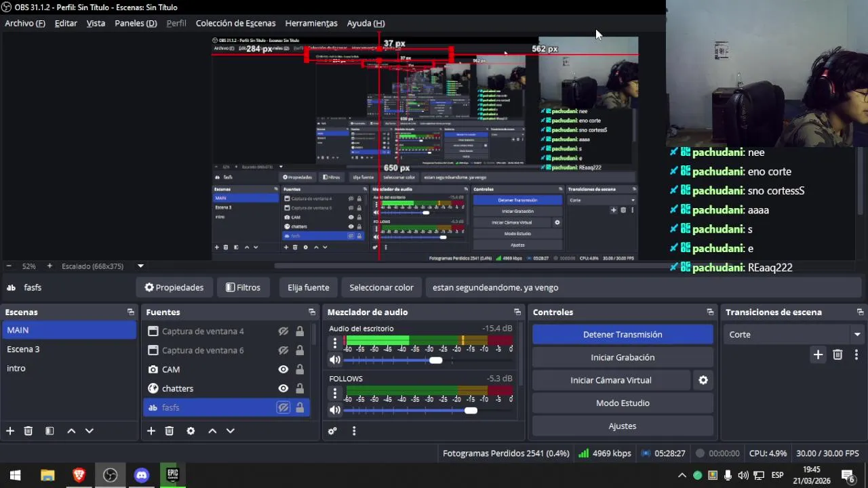The height and width of the screenshot is (488, 868).
Task: Click Iniciar Grabación button
Action: (x=623, y=357)
